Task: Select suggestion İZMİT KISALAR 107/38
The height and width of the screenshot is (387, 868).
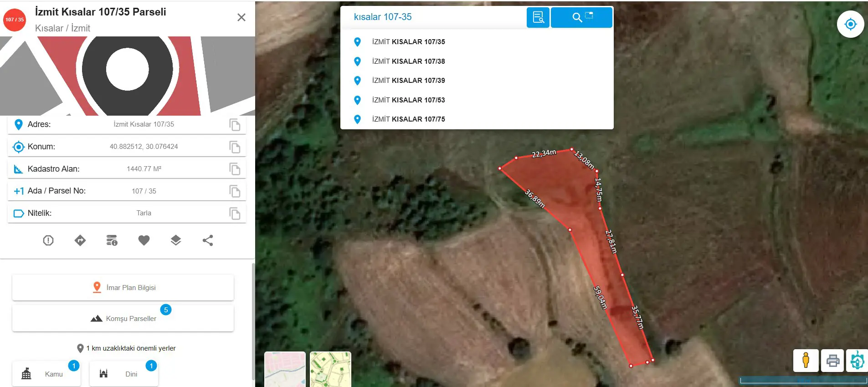Action: 477,61
